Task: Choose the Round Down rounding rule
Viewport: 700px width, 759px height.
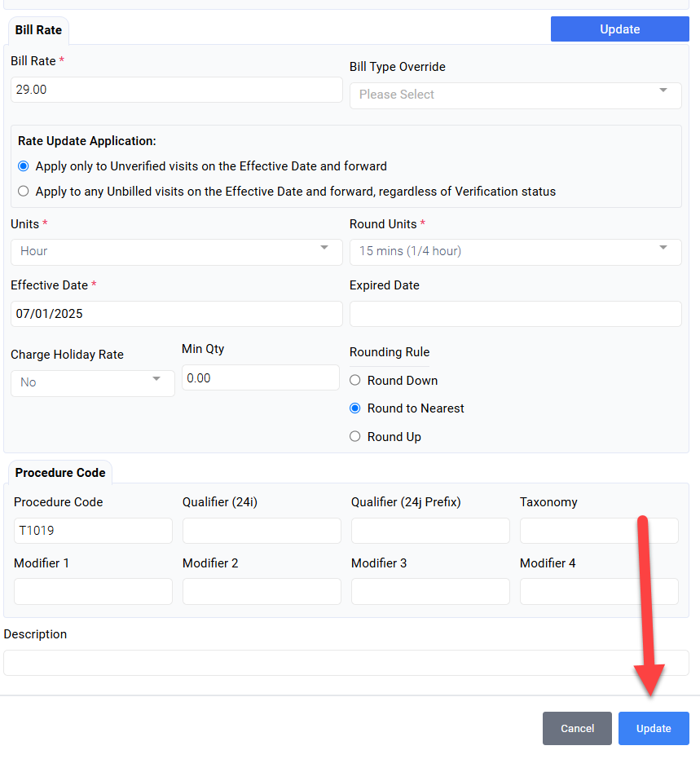Action: click(354, 381)
